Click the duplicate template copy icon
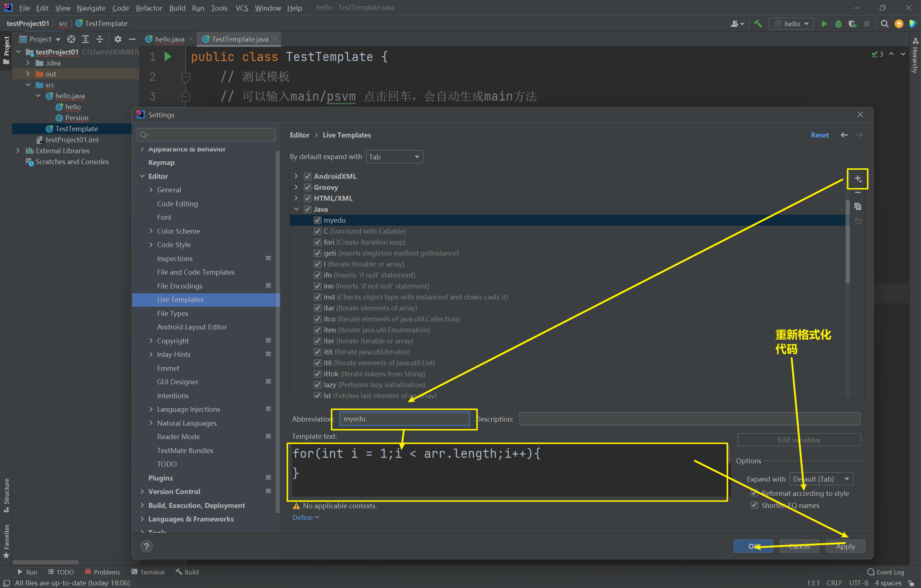This screenshot has height=588, width=921. pyautogui.click(x=857, y=207)
